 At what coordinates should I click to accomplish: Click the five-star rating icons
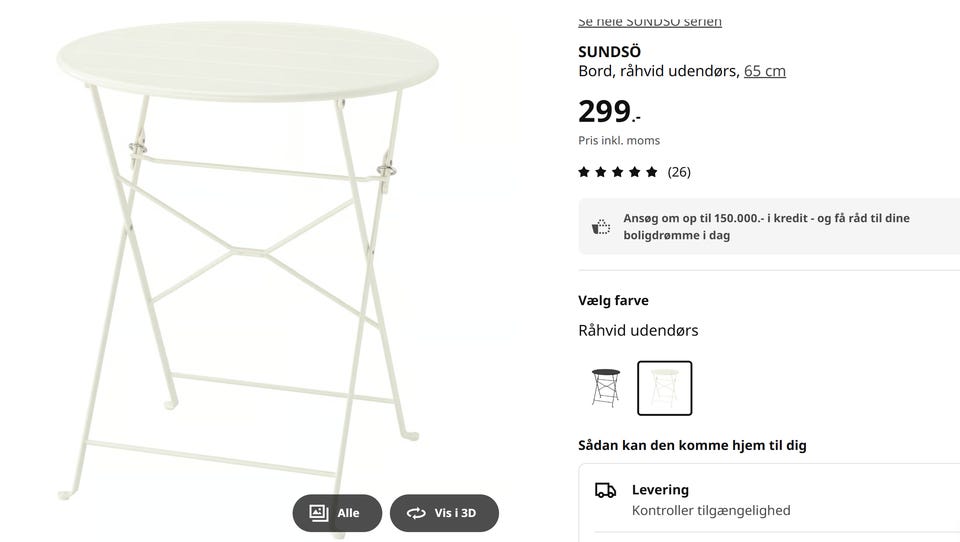(x=618, y=172)
